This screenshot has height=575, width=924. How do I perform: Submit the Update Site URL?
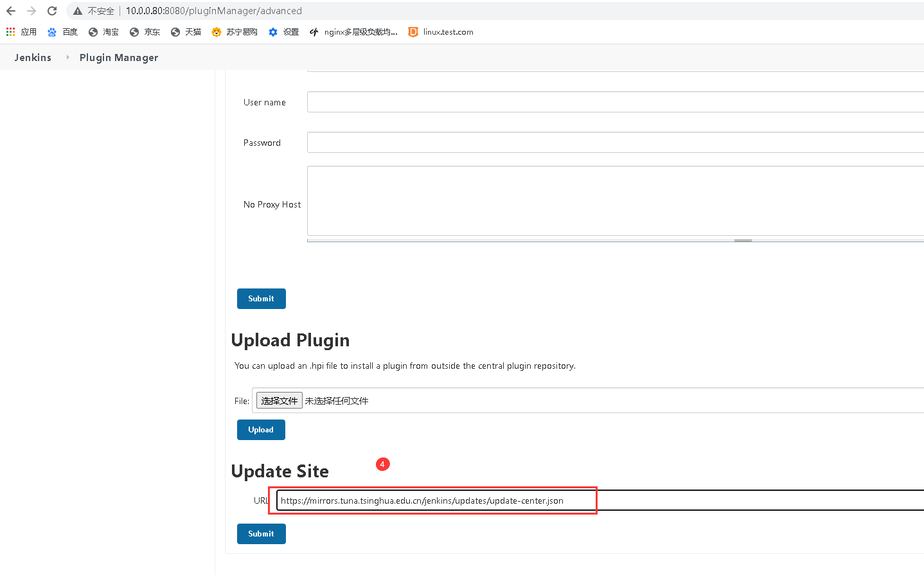point(262,534)
